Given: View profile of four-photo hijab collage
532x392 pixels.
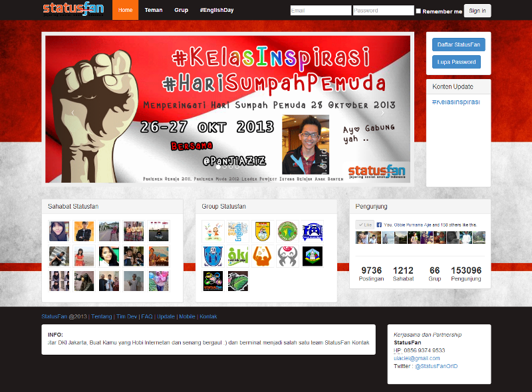Looking at the screenshot, I should click(59, 281).
